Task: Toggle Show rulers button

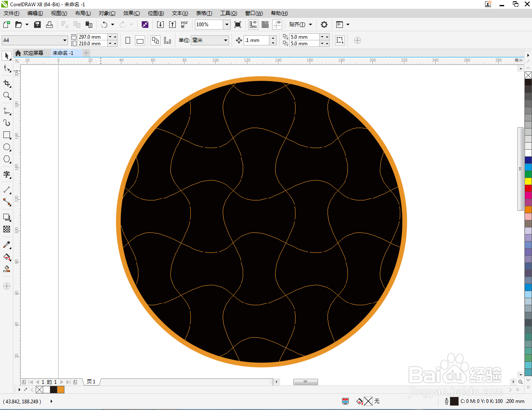Action: click(x=253, y=25)
